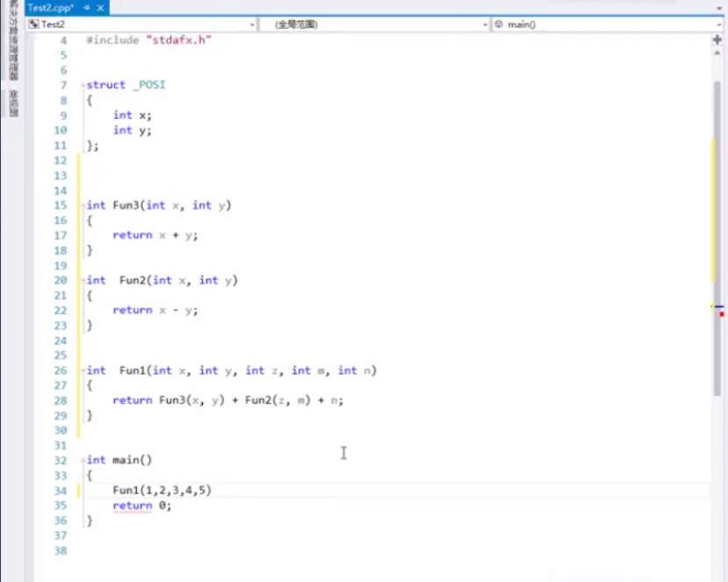Click the 'return Fun3(x, y) + Fun2(z, m) + n;' line

point(228,400)
